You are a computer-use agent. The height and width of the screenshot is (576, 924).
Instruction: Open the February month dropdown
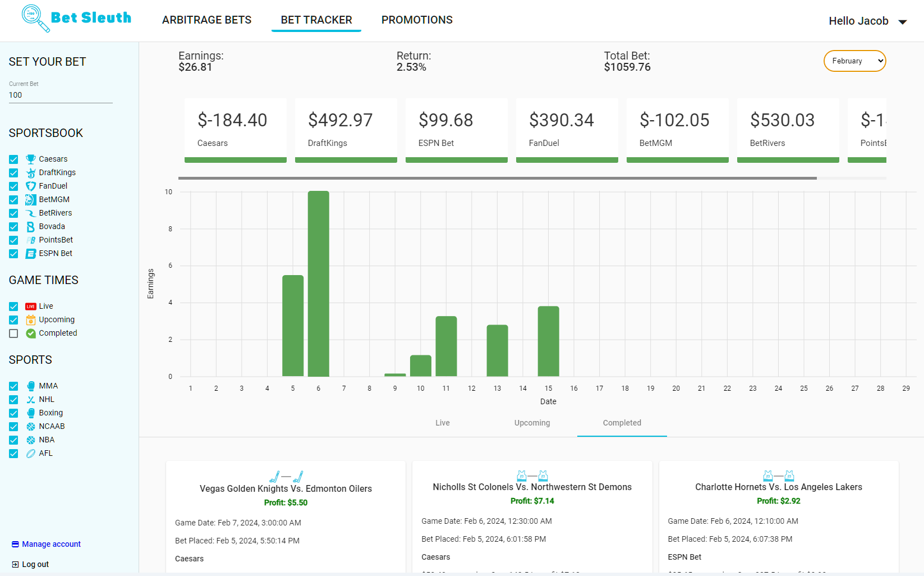(854, 61)
